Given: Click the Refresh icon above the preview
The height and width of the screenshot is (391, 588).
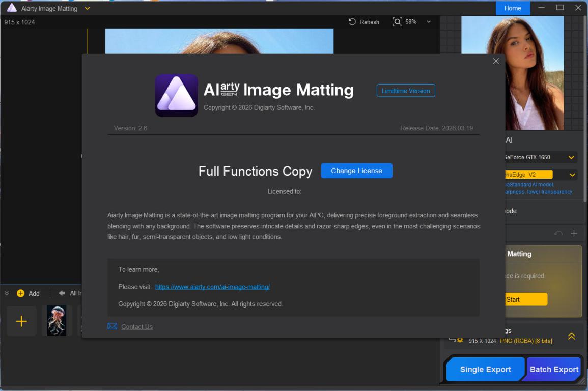Looking at the screenshot, I should click(352, 22).
